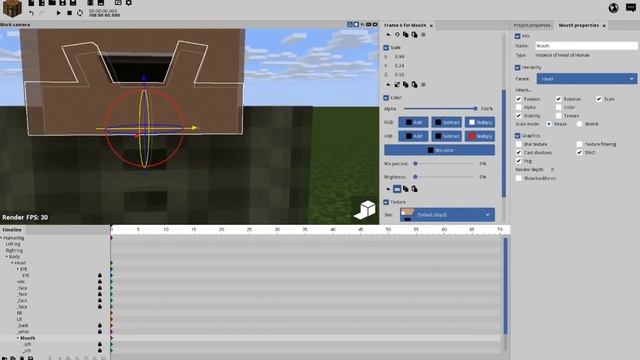Toggle the Info section checkbox

click(x=518, y=36)
